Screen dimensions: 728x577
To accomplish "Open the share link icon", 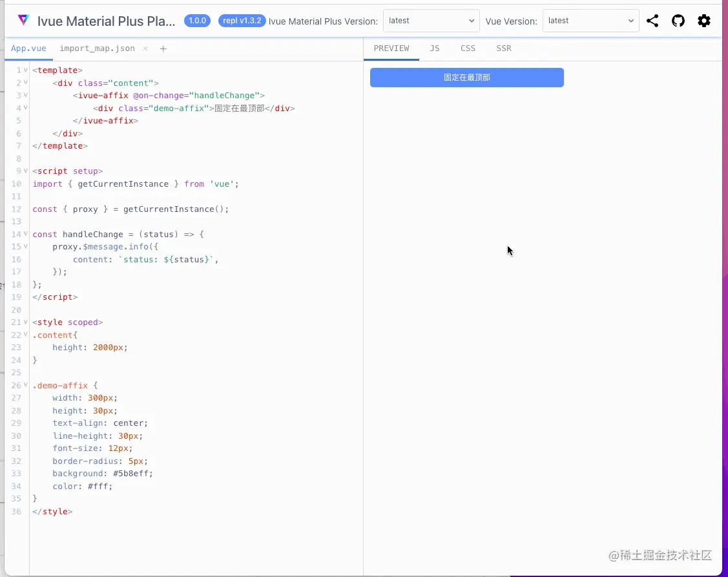I will (652, 21).
